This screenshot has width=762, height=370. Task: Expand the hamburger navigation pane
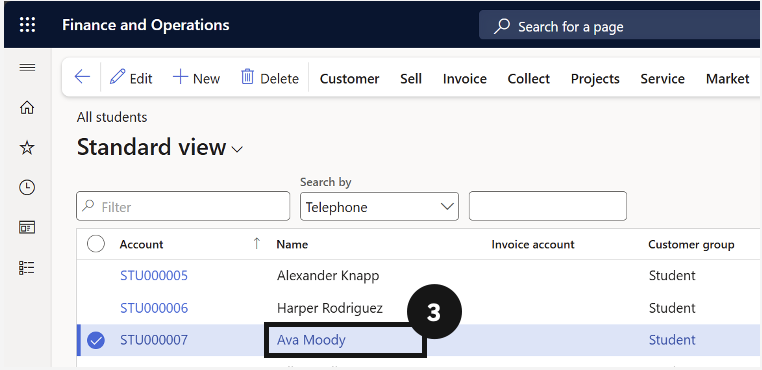coord(27,68)
